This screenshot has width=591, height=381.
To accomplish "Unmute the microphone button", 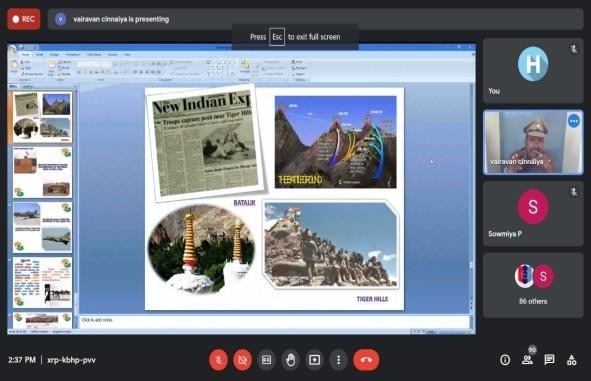I will (x=219, y=360).
